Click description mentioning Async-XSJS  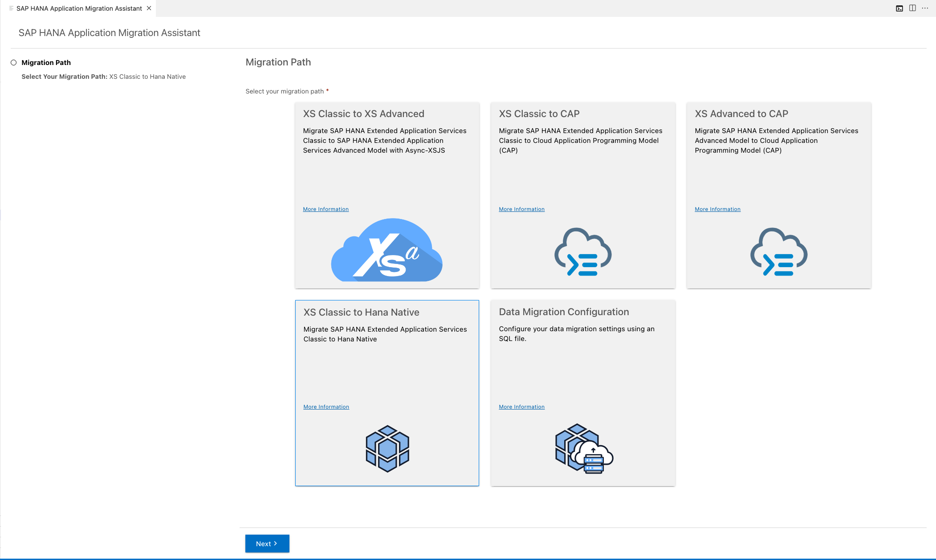[385, 141]
